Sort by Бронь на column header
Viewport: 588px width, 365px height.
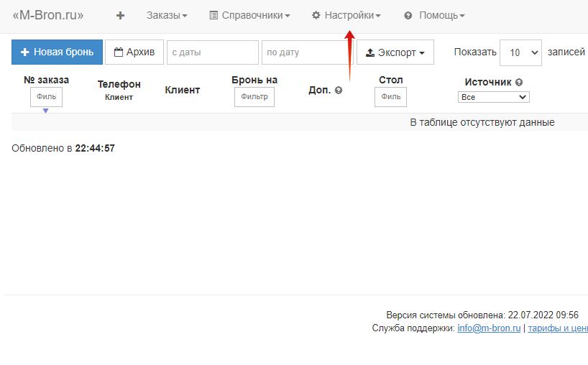[254, 80]
